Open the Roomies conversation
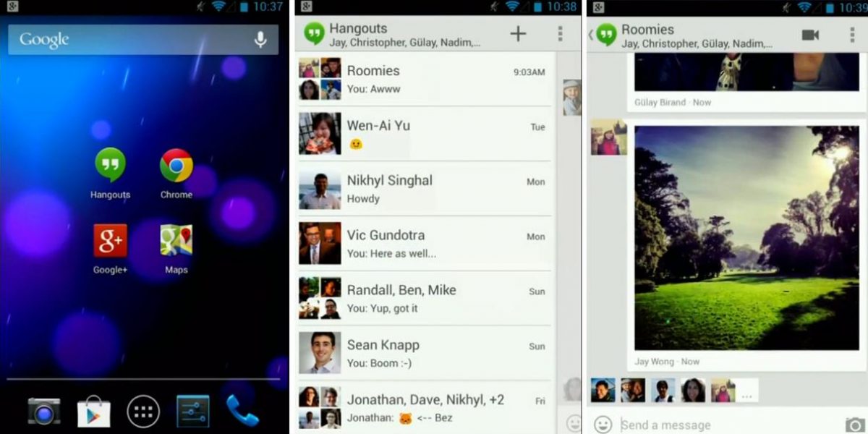868x434 pixels. tap(424, 80)
